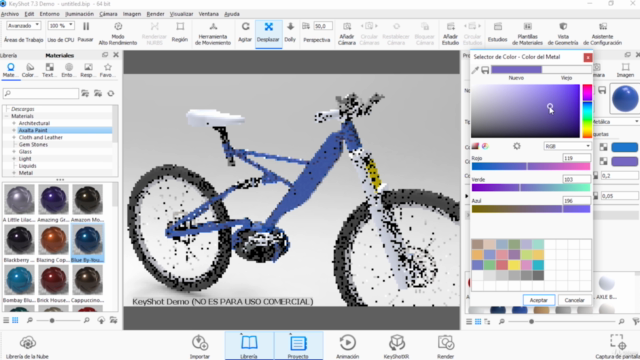The image size is (640, 360).
Task: Click the Rojo value field 119
Action: coord(576,158)
